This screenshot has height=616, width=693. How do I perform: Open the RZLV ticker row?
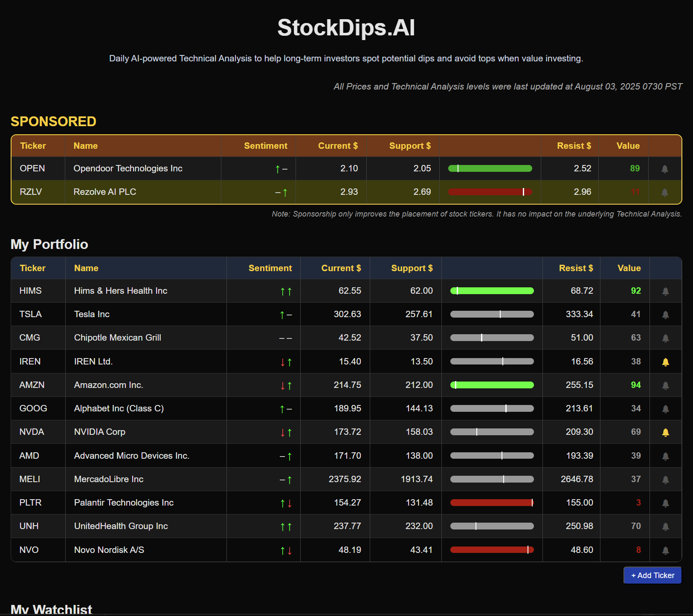click(x=346, y=192)
